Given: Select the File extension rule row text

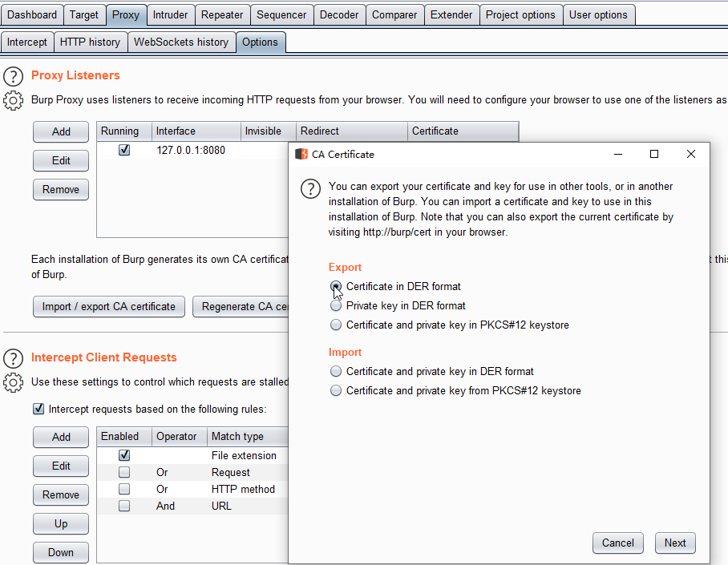Looking at the screenshot, I should click(244, 456).
